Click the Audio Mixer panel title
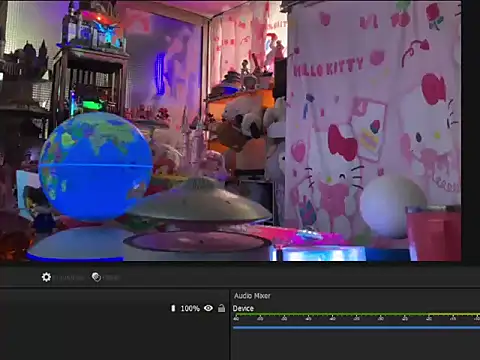 coord(252,296)
